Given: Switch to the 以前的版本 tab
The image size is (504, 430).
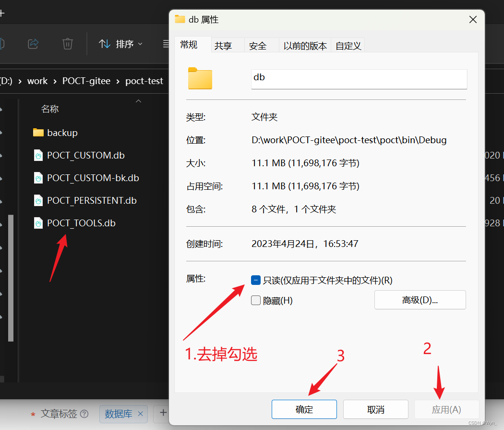Looking at the screenshot, I should 305,45.
